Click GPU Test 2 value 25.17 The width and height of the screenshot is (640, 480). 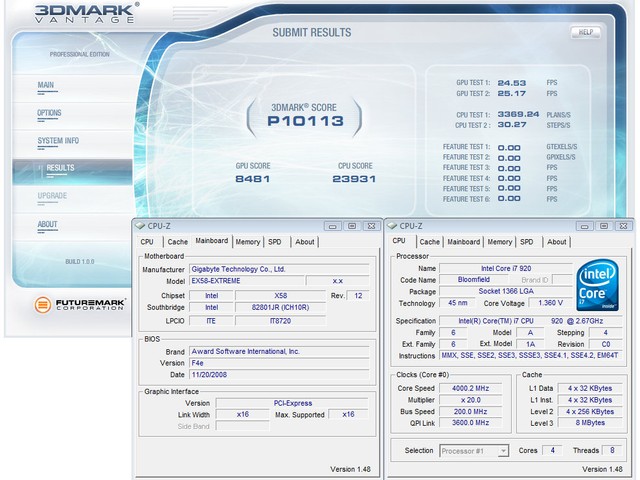(x=512, y=93)
